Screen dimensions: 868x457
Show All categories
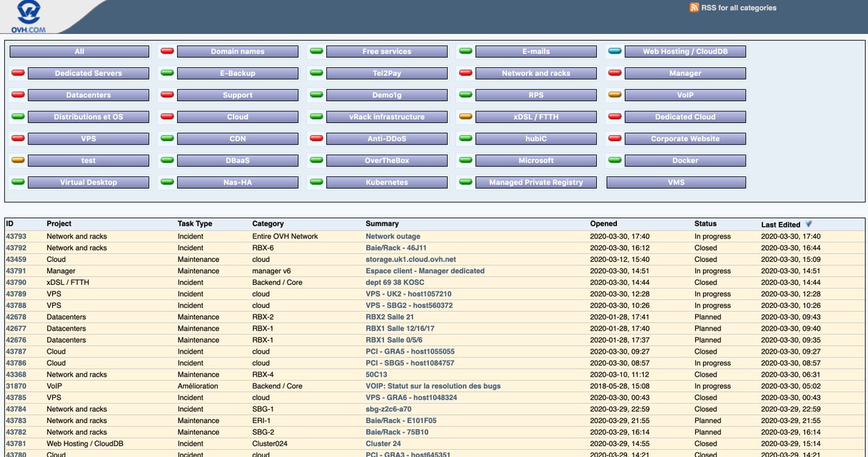coord(80,51)
